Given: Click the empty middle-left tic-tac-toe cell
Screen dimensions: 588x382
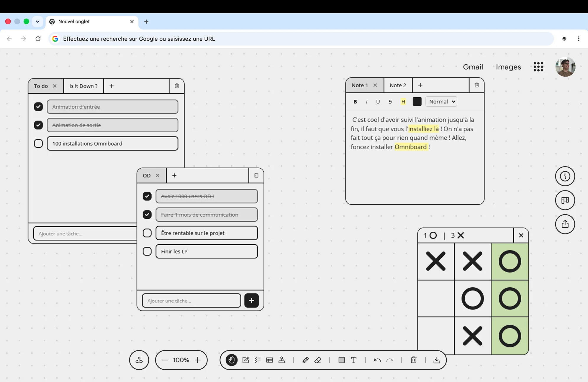Looking at the screenshot, I should tap(436, 298).
